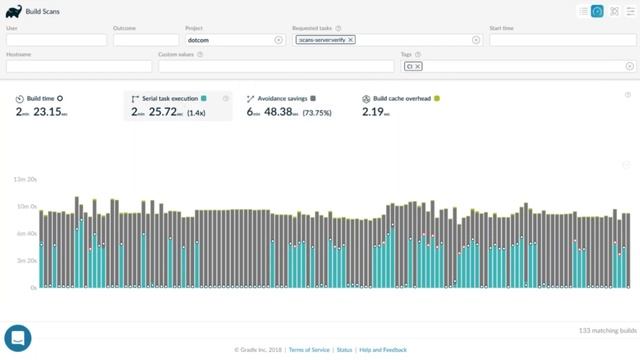Screen dimensions: 640x360
Task: Open the failures view icon next to dashboard
Action: pos(614,11)
